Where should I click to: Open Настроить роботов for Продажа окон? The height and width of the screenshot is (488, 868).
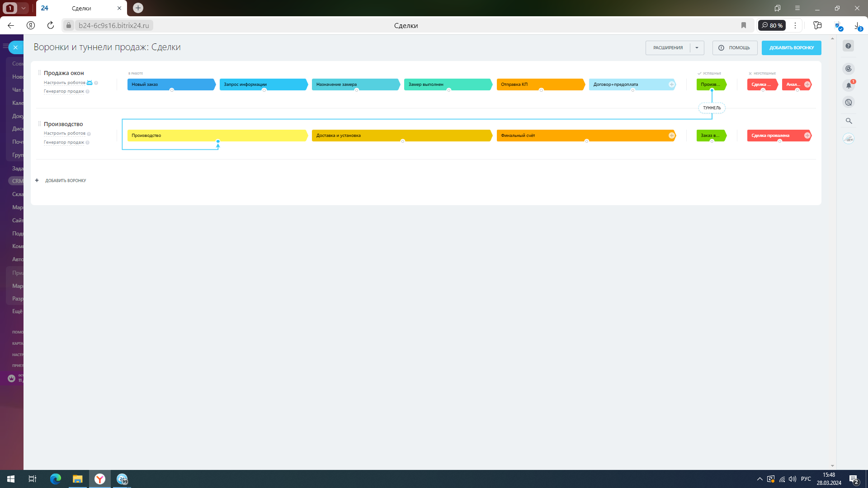click(x=65, y=83)
